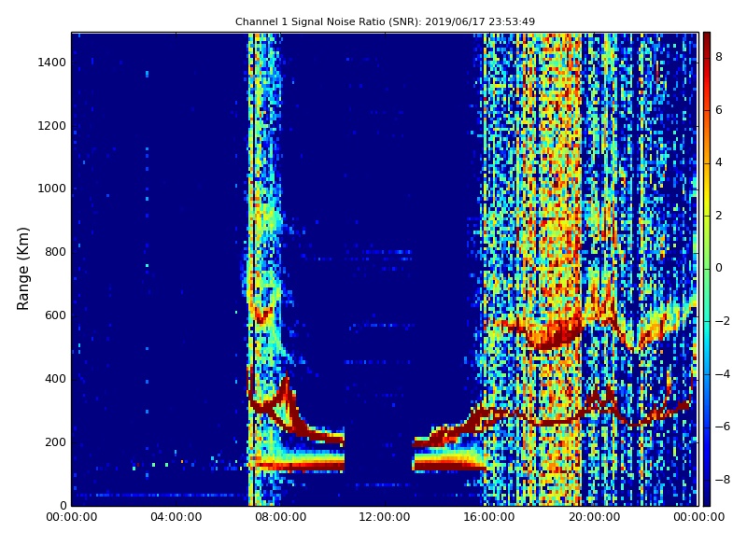Click the colorbar label 6
Image resolution: width=747 pixels, height=560 pixels.
719,110
